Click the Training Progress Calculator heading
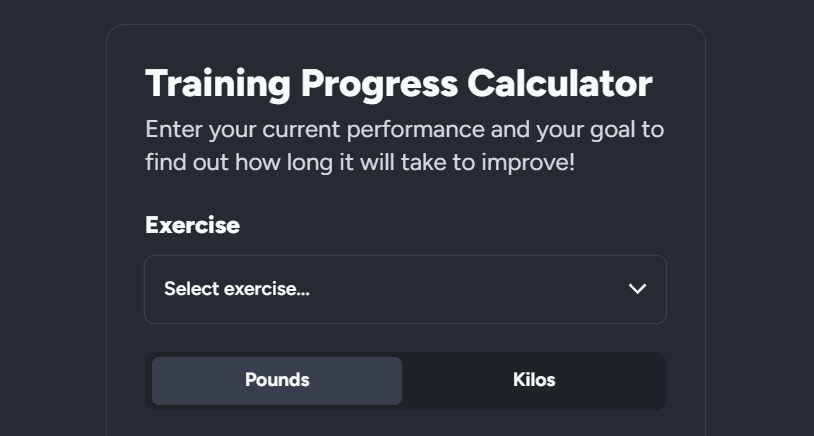The height and width of the screenshot is (436, 814). click(398, 84)
